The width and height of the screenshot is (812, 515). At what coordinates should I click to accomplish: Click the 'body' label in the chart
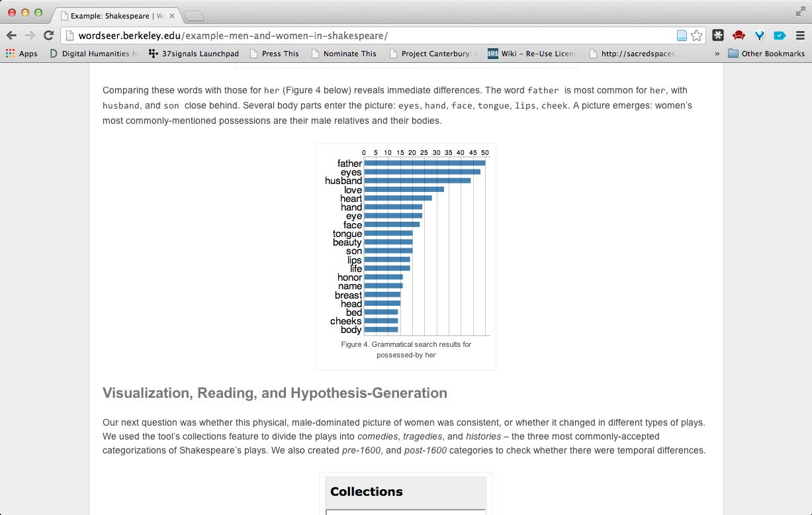351,330
